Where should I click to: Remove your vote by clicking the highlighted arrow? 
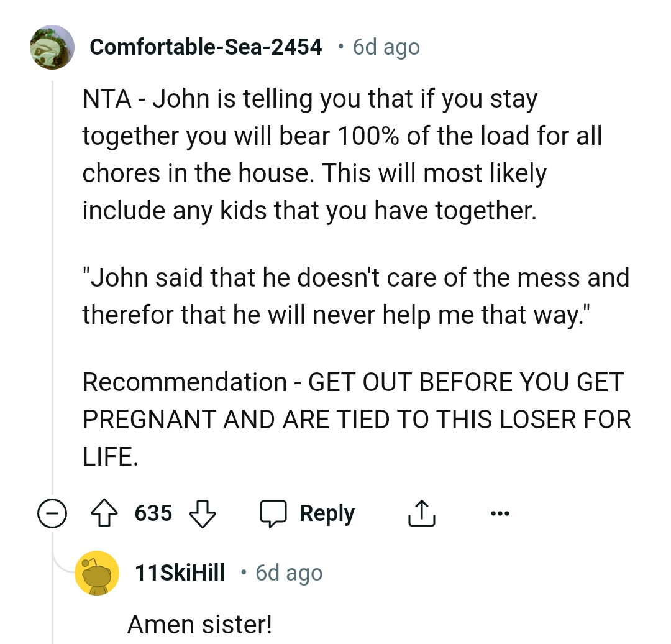point(106,513)
